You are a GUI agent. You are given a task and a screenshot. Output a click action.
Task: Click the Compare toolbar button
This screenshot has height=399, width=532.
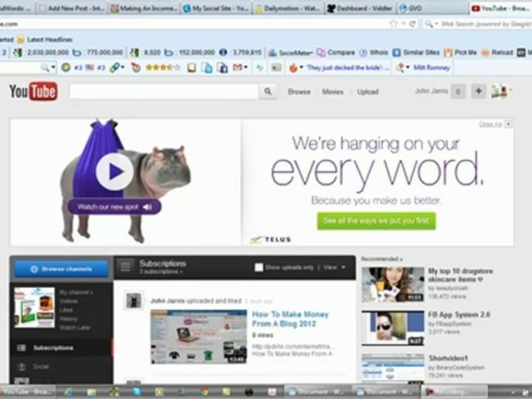click(x=336, y=53)
